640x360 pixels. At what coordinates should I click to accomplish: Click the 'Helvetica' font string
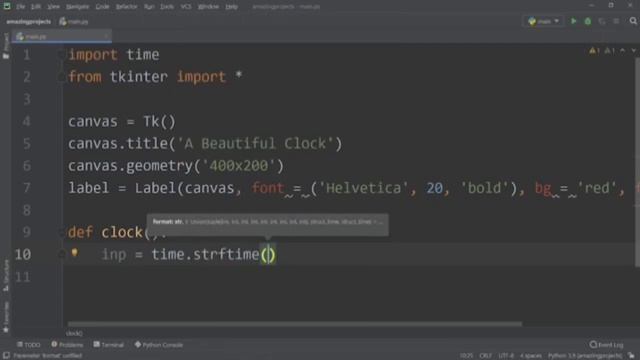(x=363, y=188)
